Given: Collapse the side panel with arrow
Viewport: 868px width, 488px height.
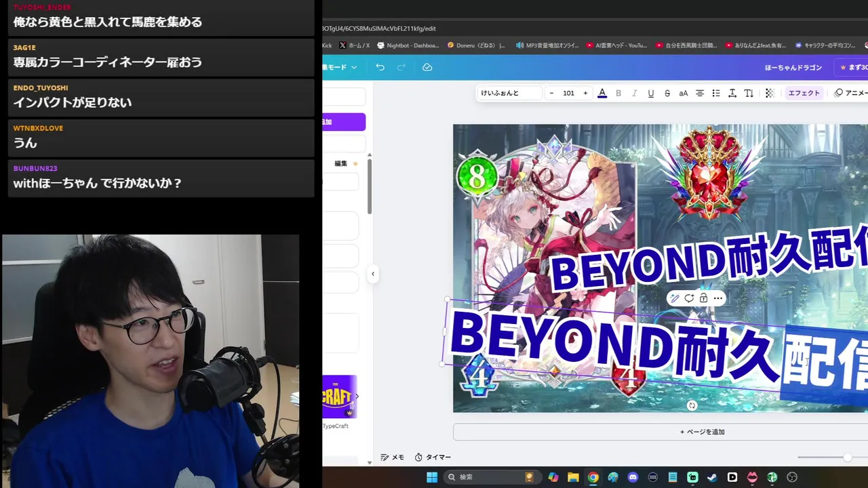Looking at the screenshot, I should (372, 274).
